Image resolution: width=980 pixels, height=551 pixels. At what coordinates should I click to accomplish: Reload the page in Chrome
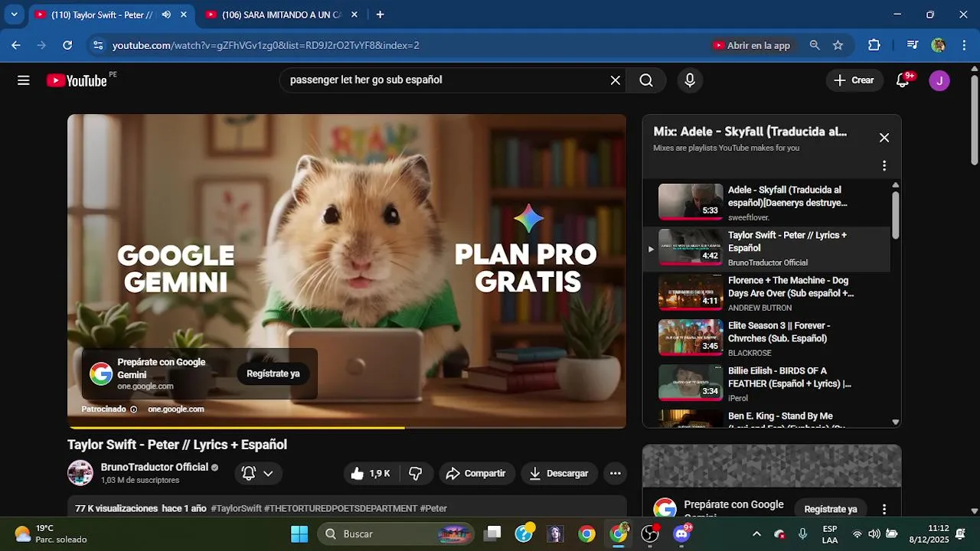click(67, 45)
